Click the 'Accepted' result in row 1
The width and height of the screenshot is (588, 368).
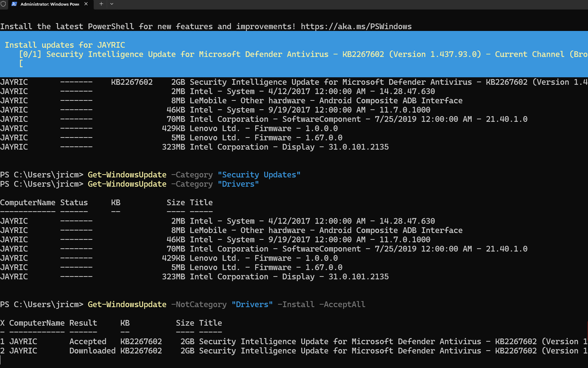click(x=88, y=341)
